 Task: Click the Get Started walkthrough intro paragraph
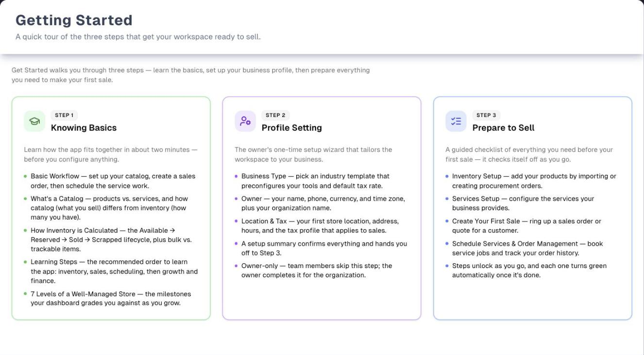click(x=190, y=75)
